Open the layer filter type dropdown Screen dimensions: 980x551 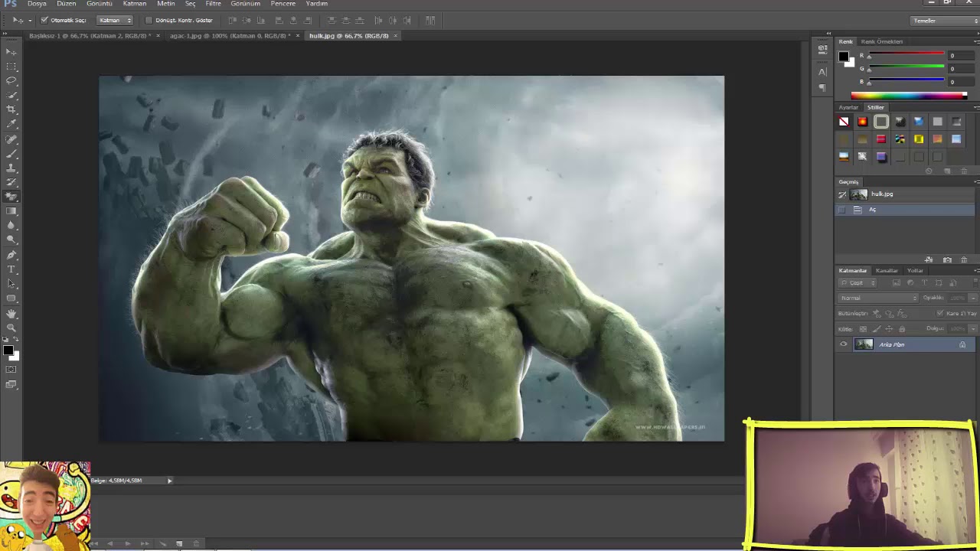pyautogui.click(x=857, y=283)
